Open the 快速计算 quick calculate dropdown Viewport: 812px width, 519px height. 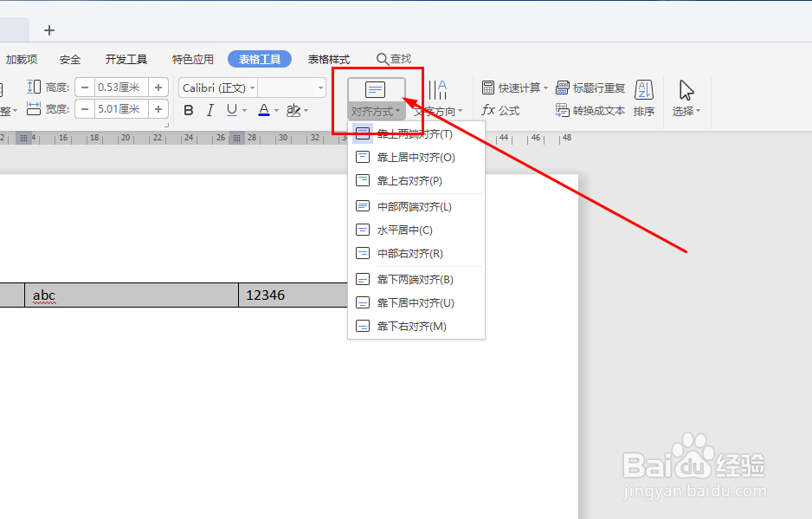click(x=515, y=88)
